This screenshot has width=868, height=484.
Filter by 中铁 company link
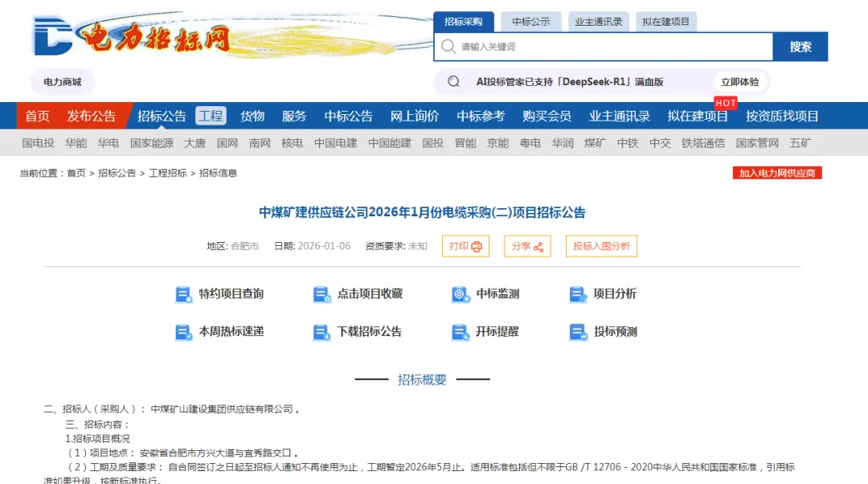coord(628,143)
